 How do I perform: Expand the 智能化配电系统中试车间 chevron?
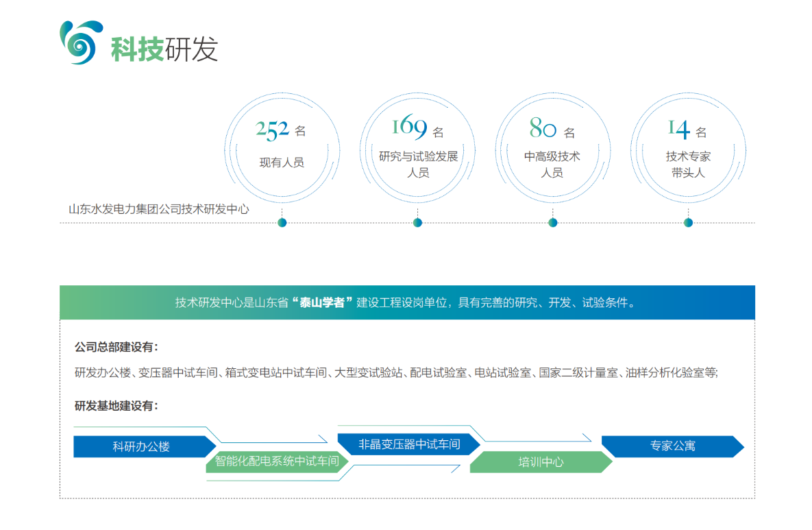click(x=276, y=462)
